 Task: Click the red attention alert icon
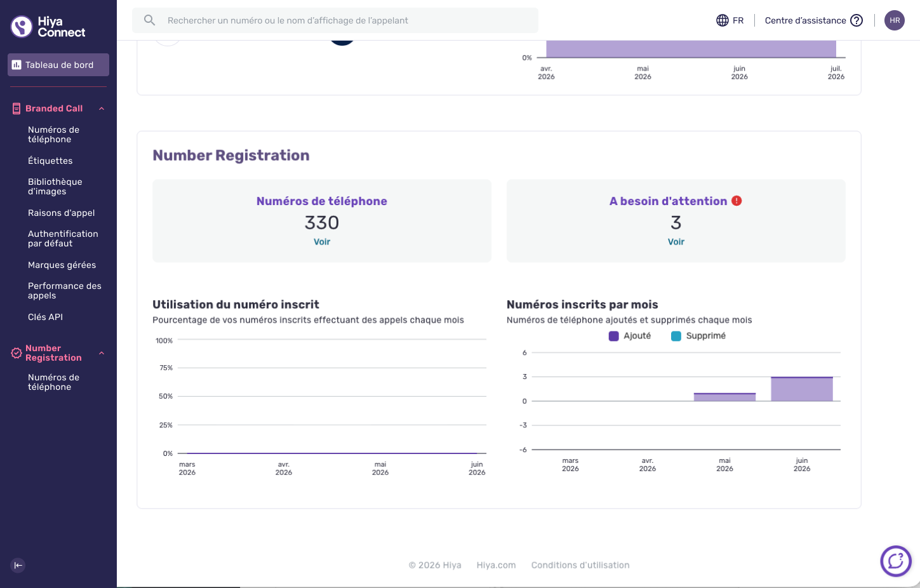click(x=737, y=201)
